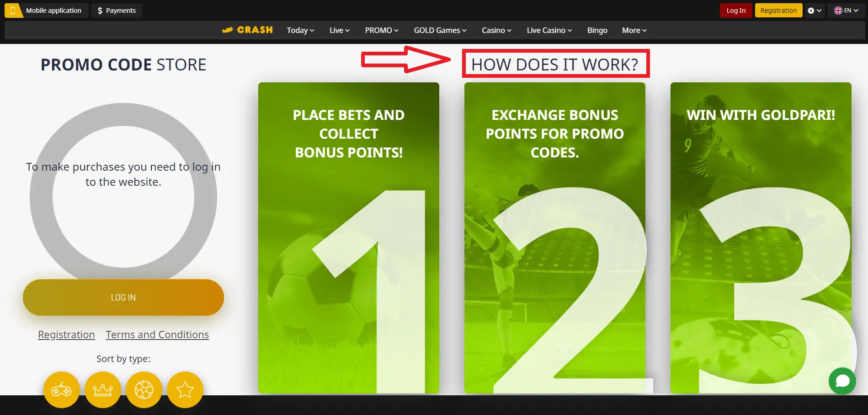Expand the EN language selector
This screenshot has height=415, width=868.
[846, 11]
